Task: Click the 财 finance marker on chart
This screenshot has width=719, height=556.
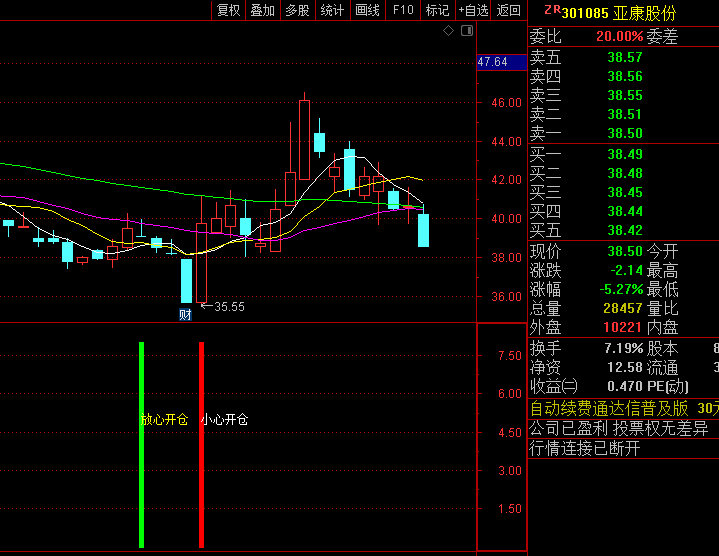Action: click(x=185, y=315)
